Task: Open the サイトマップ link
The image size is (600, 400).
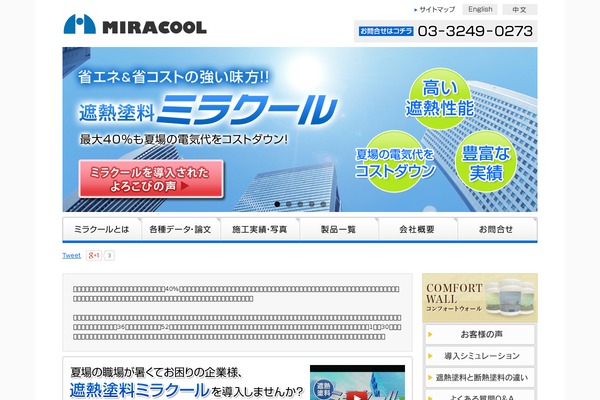Action: 437,10
